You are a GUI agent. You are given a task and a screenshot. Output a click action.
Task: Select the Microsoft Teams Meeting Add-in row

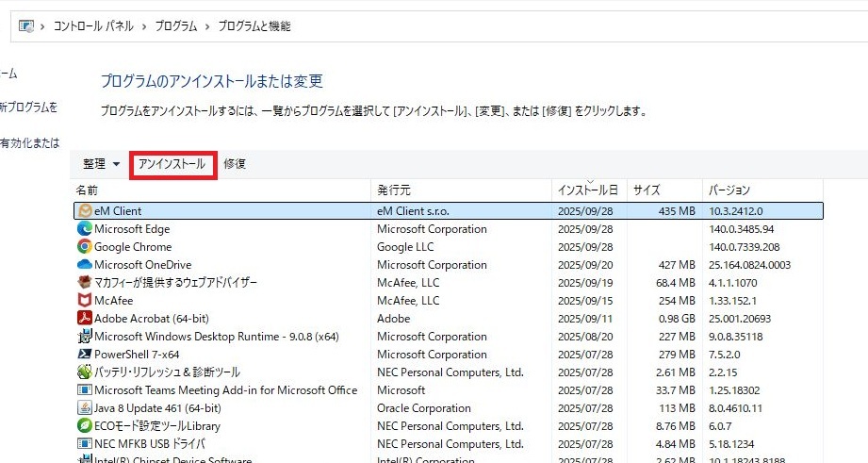(x=225, y=390)
